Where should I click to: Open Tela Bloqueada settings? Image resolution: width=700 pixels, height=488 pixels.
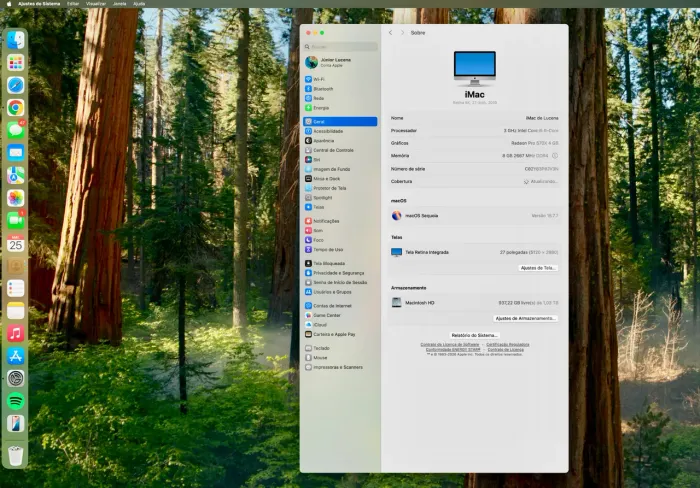point(340,263)
